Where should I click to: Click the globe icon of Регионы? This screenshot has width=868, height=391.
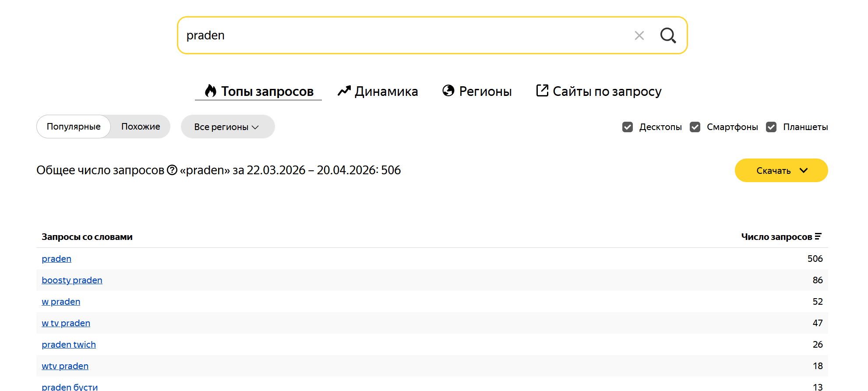point(448,90)
